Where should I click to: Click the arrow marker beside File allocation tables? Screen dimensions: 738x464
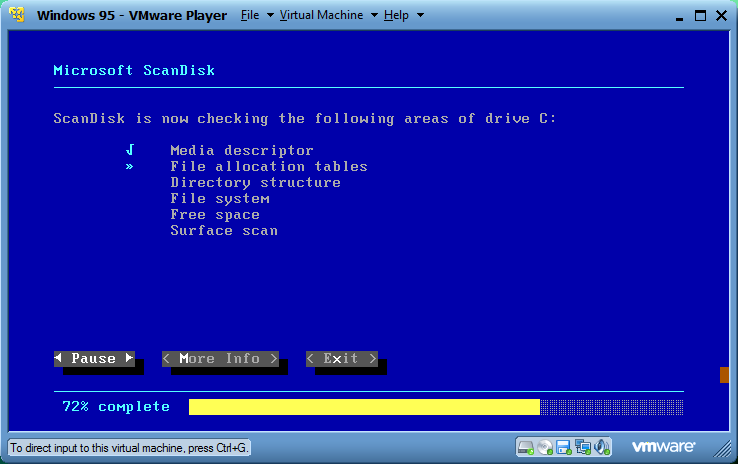(x=129, y=166)
